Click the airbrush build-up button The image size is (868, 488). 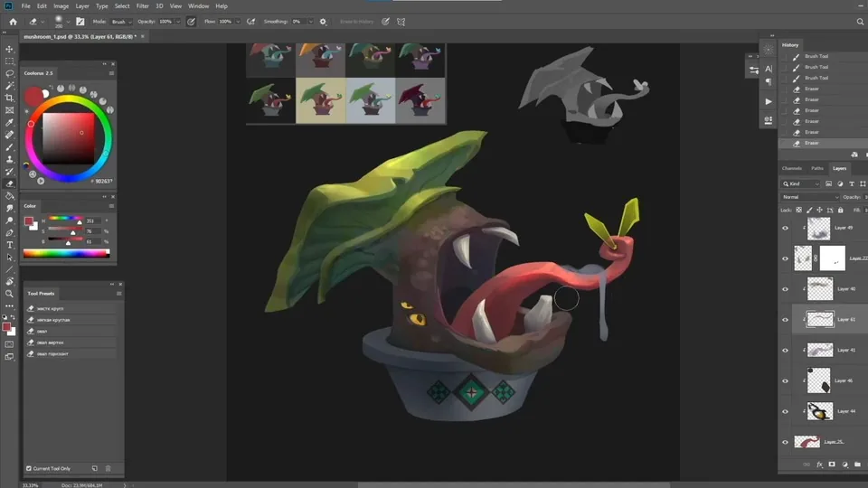coord(250,22)
